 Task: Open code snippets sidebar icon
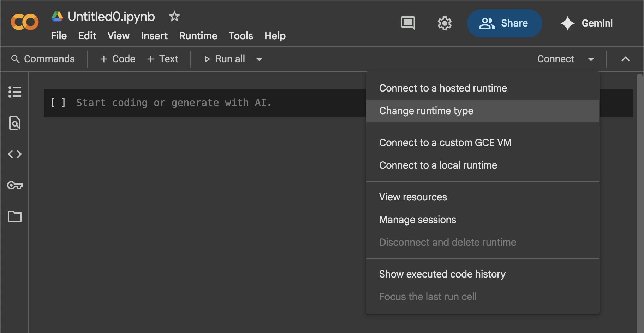(x=15, y=154)
